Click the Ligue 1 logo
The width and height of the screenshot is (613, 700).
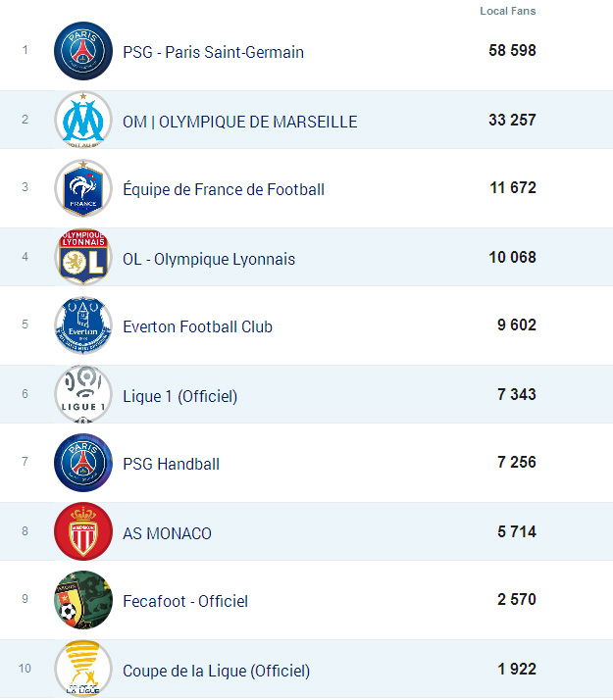tap(83, 395)
